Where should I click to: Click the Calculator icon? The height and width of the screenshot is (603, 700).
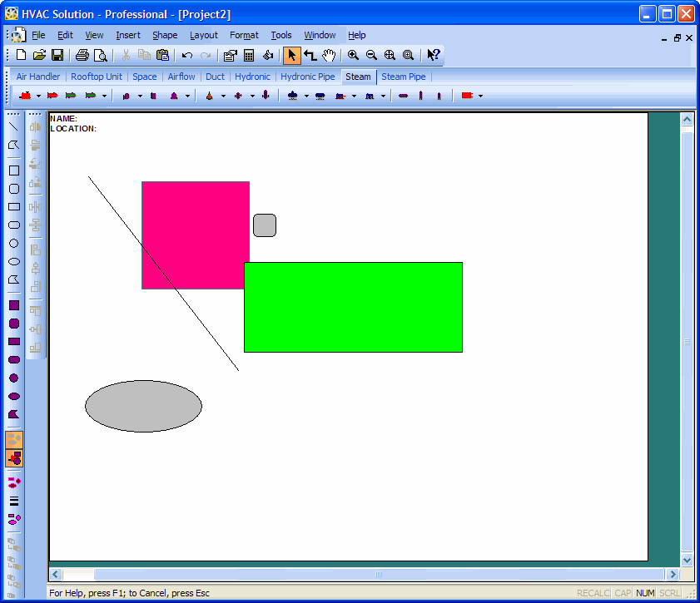click(x=249, y=55)
